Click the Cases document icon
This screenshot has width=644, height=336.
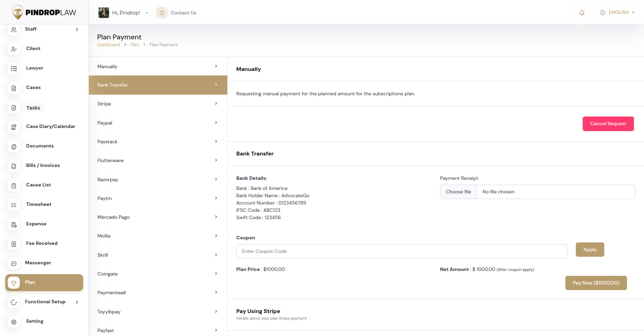(14, 88)
